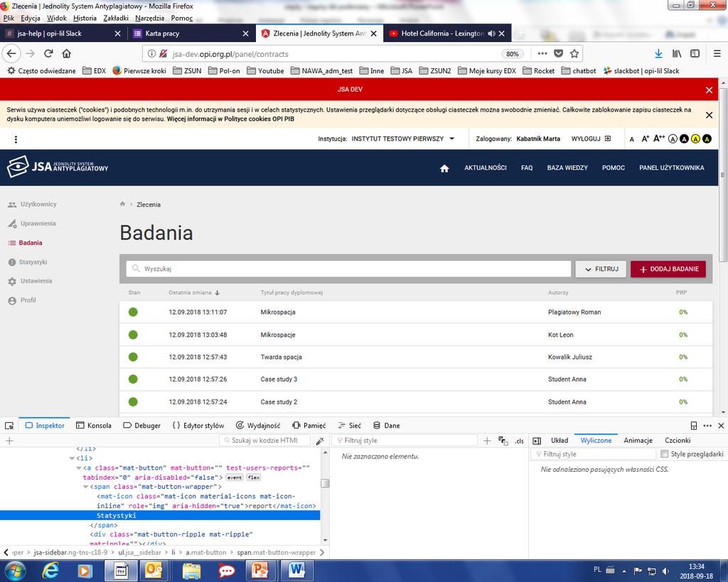Open BAZA WIEDZY navigation link

[567, 168]
